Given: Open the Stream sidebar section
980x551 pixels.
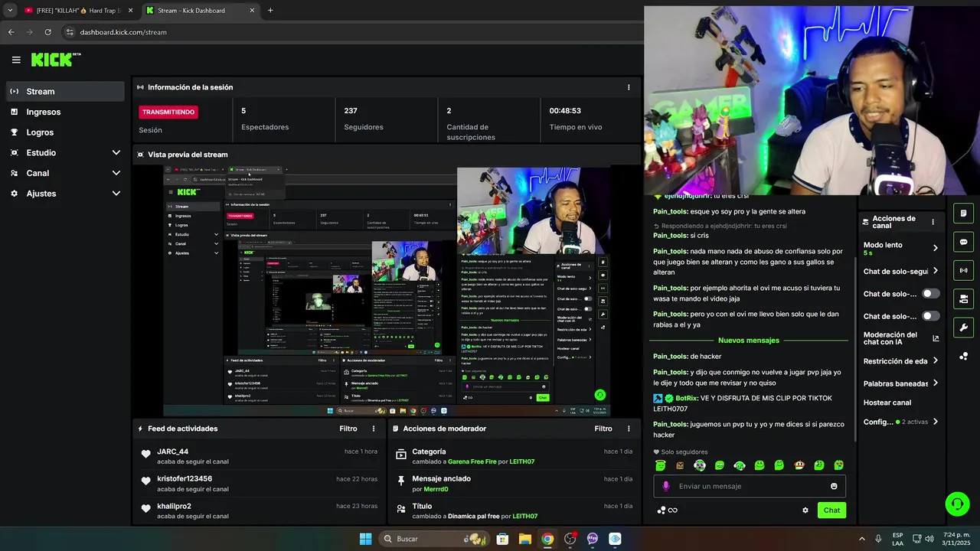Looking at the screenshot, I should click(64, 91).
